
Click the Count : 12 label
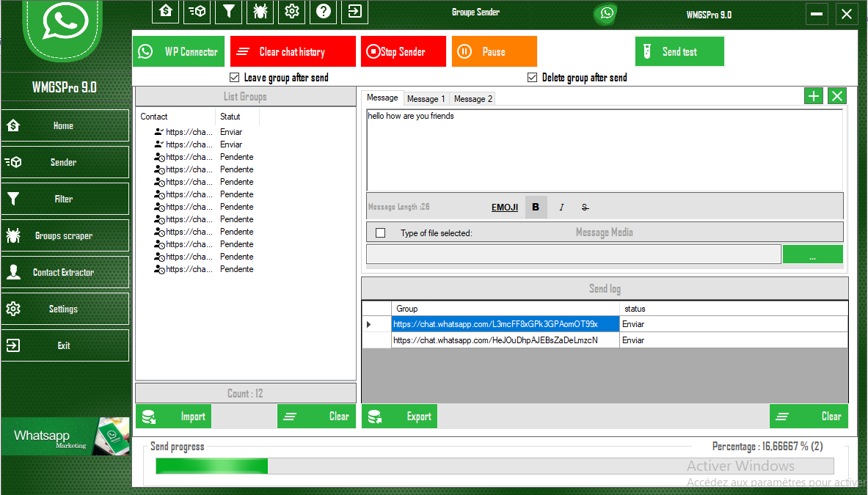point(245,393)
